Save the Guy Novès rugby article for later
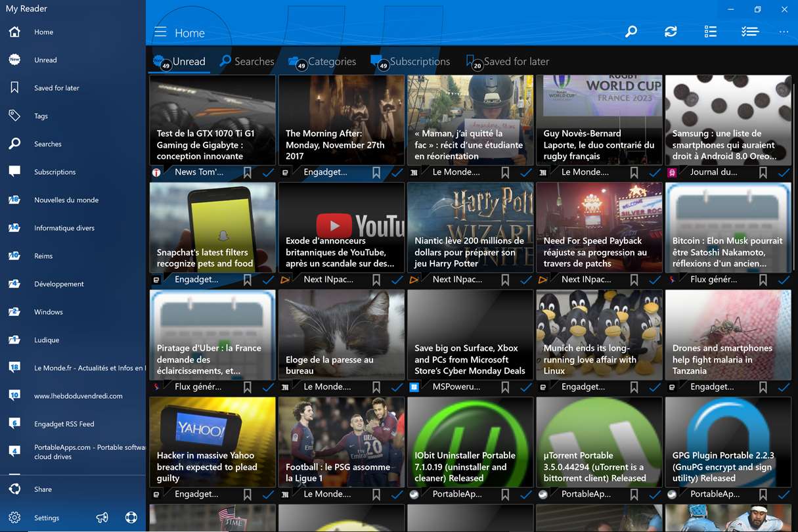Viewport: 798px width, 532px height. coord(634,172)
